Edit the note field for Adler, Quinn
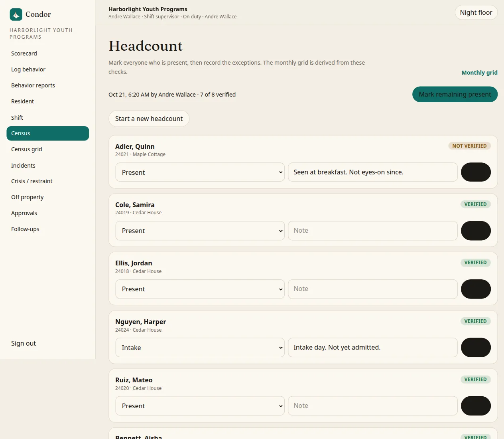 (x=373, y=172)
